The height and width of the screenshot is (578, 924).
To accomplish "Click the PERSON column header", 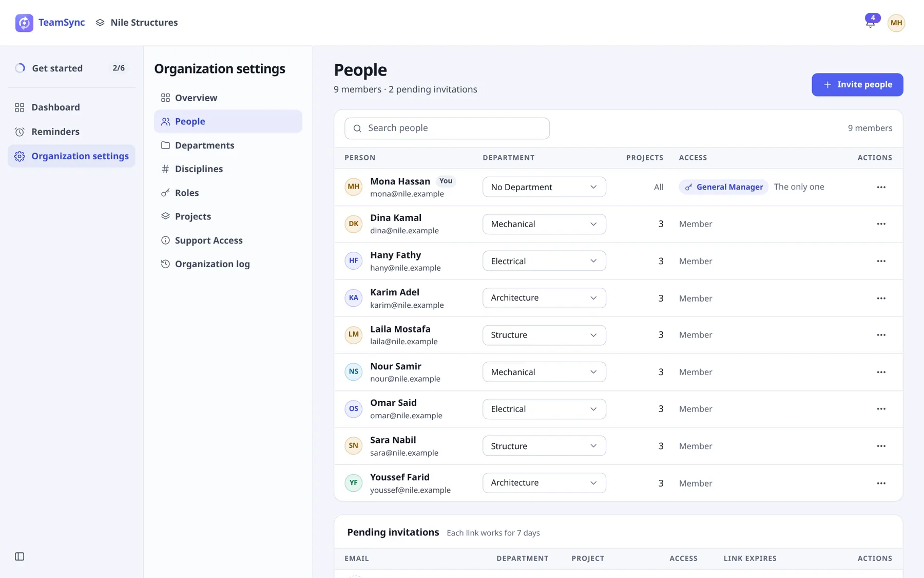I will (x=360, y=158).
